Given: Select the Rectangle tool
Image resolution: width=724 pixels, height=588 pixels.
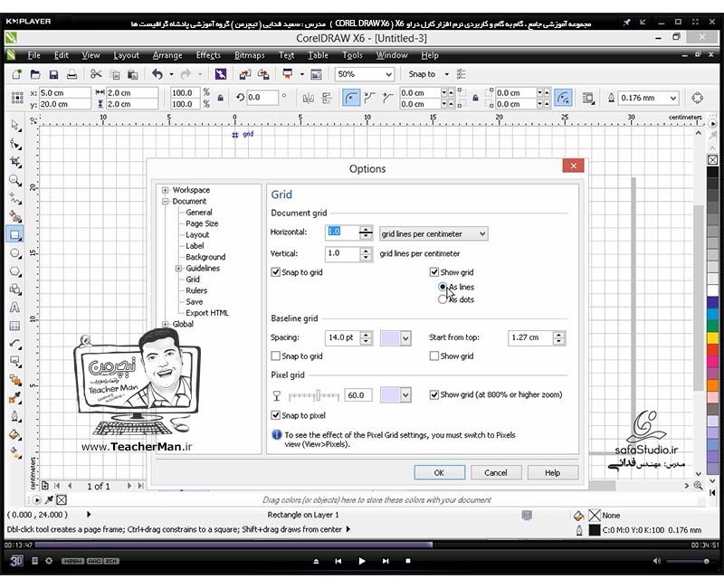Looking at the screenshot, I should point(14,234).
